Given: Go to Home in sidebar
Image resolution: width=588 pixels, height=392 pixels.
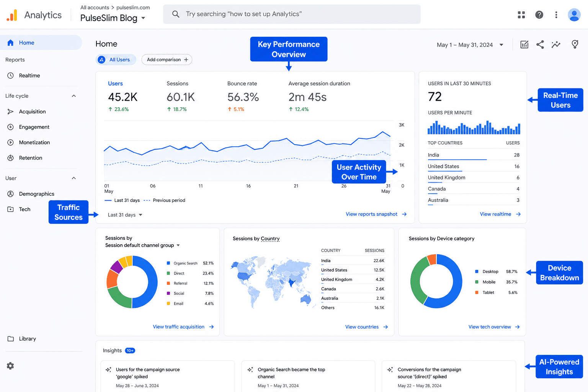Looking at the screenshot, I should click(41, 42).
